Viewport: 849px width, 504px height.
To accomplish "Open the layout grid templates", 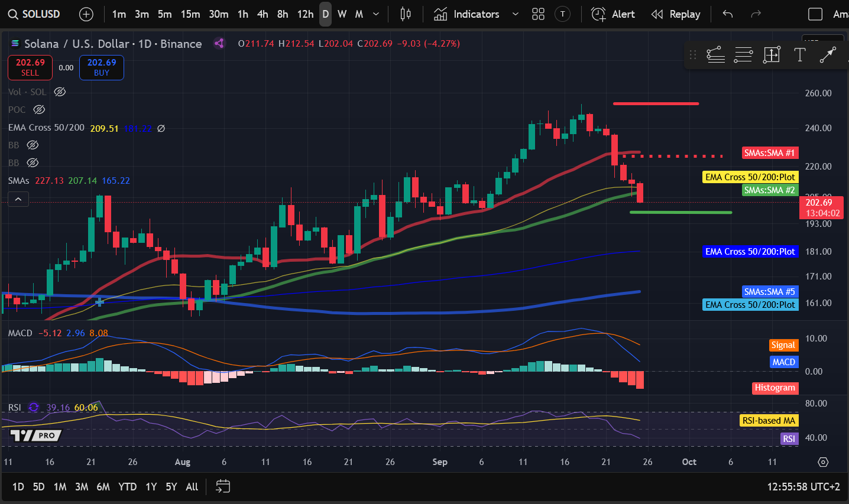I will (x=538, y=14).
